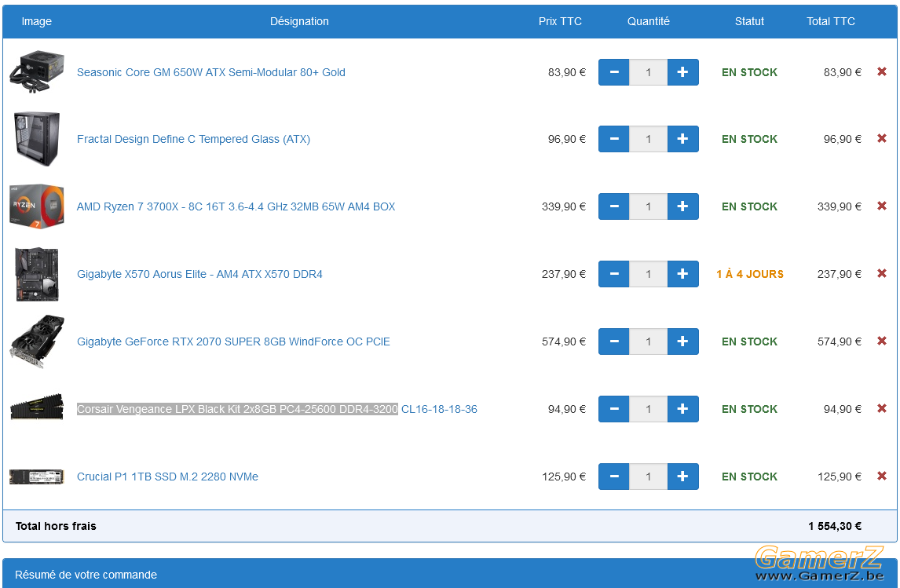The width and height of the screenshot is (900, 588).
Task: Decrease Corsair Vengeance LPX quantity
Action: [613, 409]
